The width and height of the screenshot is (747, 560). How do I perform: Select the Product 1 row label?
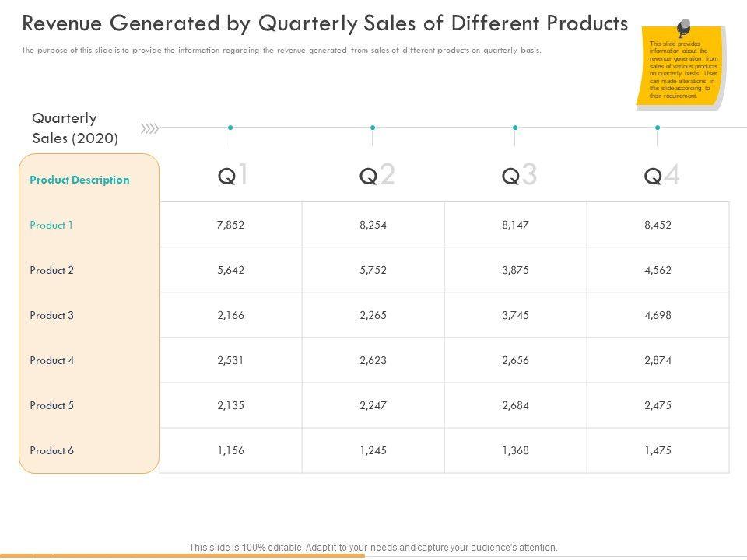(51, 225)
